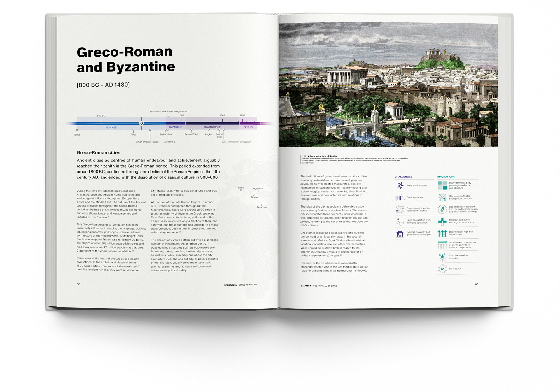
Task: Click the BYZANTINE band of the timeline
Action: tap(175, 124)
